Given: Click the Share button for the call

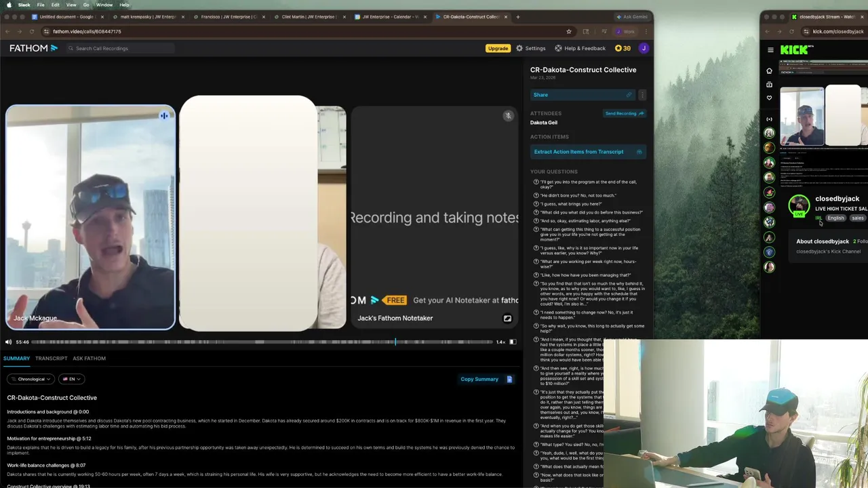Looking at the screenshot, I should 583,95.
